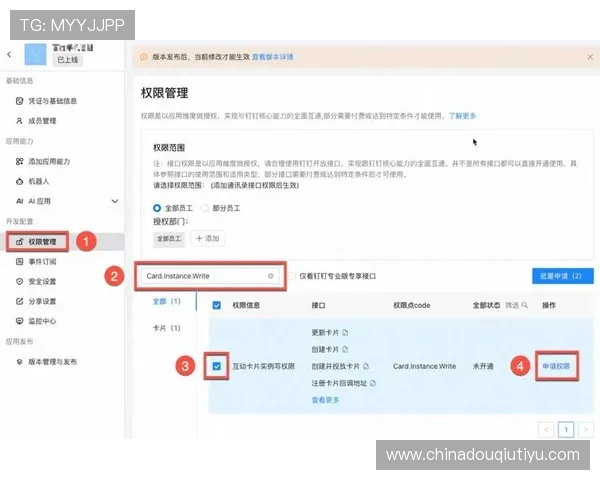Click the warning info icon in banner
The width and height of the screenshot is (600, 480).
point(143,57)
